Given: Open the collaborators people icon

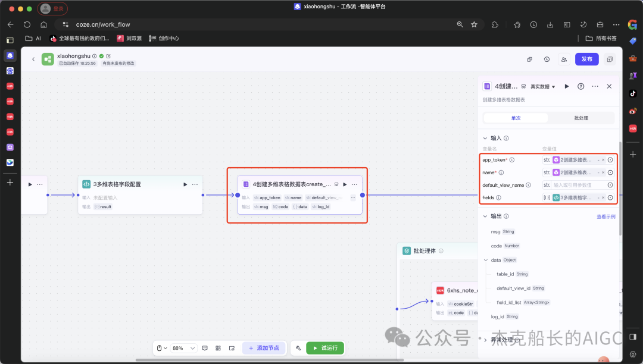Looking at the screenshot, I should 564,59.
